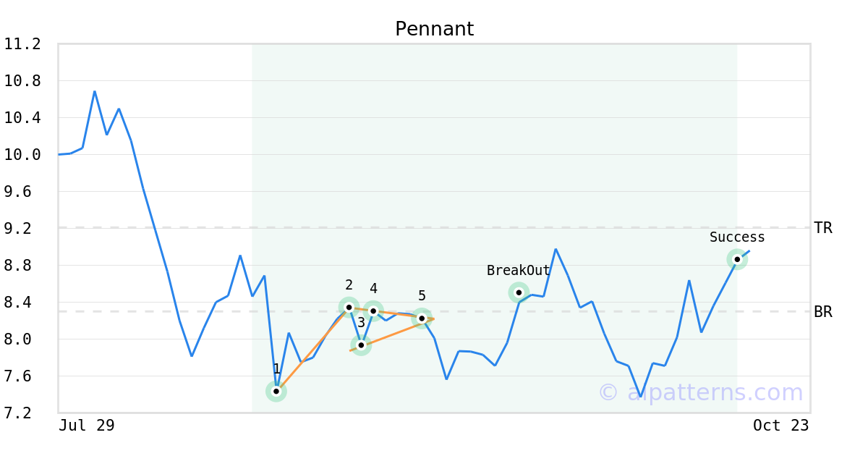Click the Oct 23 end date label
The height and width of the screenshot is (456, 868).
click(x=780, y=426)
